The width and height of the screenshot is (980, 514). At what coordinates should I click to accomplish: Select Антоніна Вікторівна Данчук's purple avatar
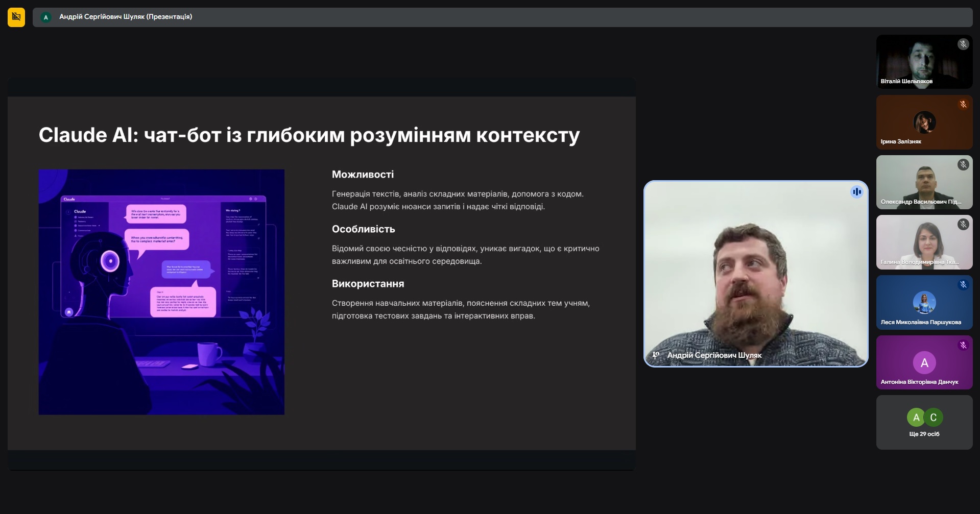click(924, 362)
